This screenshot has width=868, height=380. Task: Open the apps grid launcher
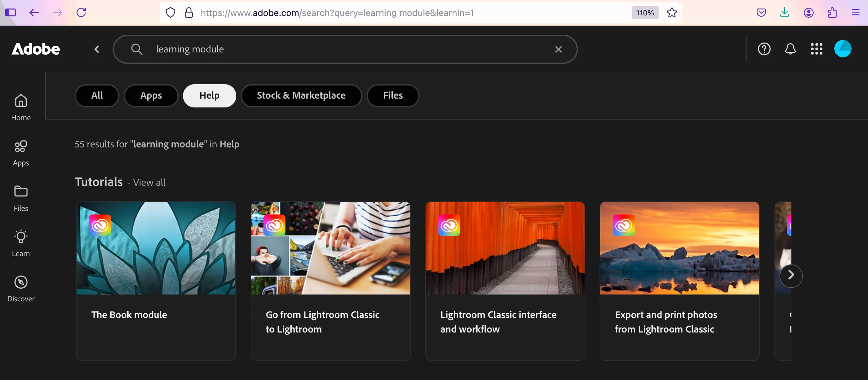tap(816, 49)
